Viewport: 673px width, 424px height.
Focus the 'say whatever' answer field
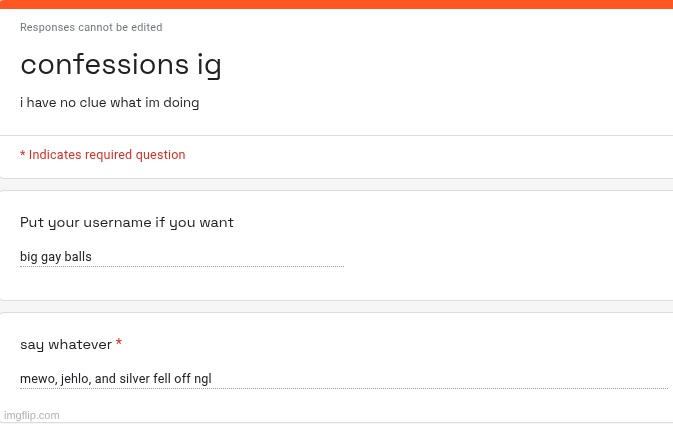[x=343, y=379]
